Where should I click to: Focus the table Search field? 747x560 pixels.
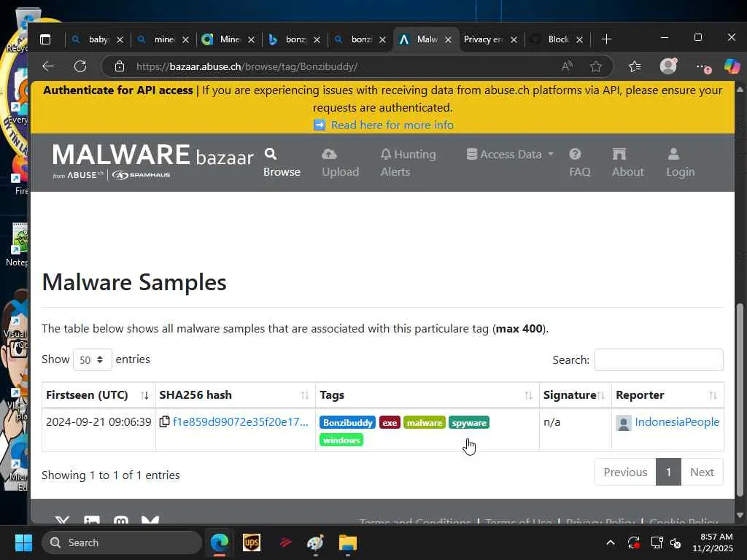point(659,359)
